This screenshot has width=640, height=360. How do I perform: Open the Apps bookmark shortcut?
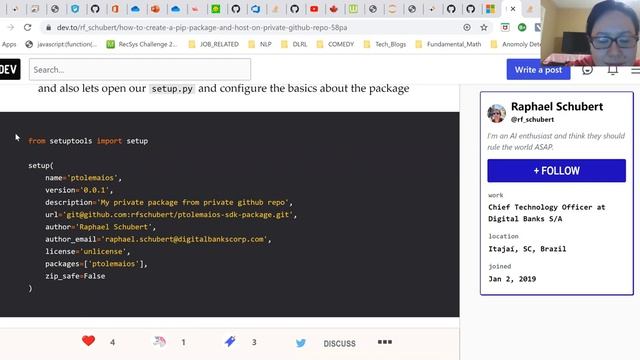(x=9, y=44)
